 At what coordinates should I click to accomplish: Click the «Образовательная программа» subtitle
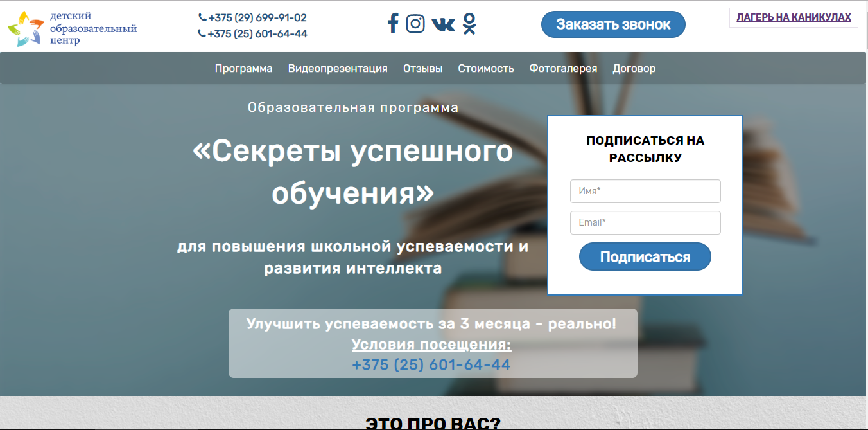pyautogui.click(x=353, y=107)
